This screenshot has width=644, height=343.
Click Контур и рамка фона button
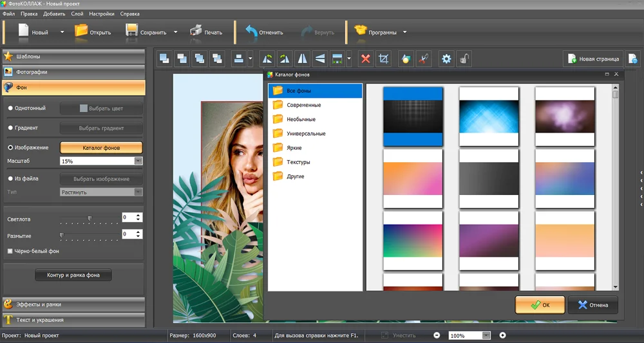pos(73,275)
